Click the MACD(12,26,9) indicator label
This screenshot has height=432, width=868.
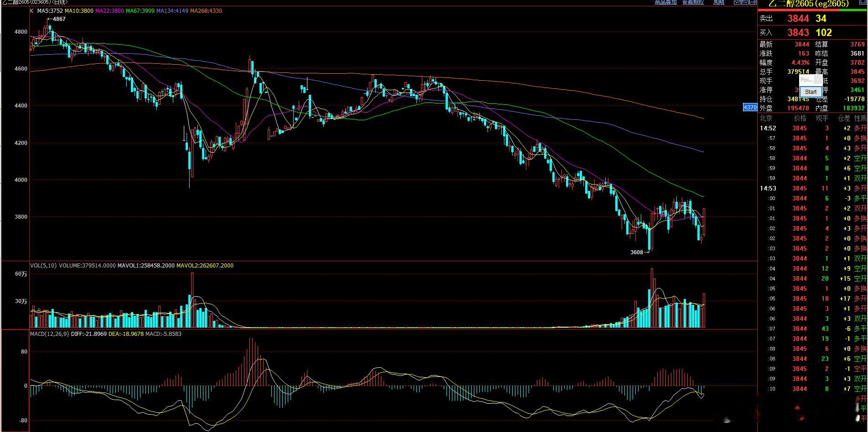click(x=50, y=334)
